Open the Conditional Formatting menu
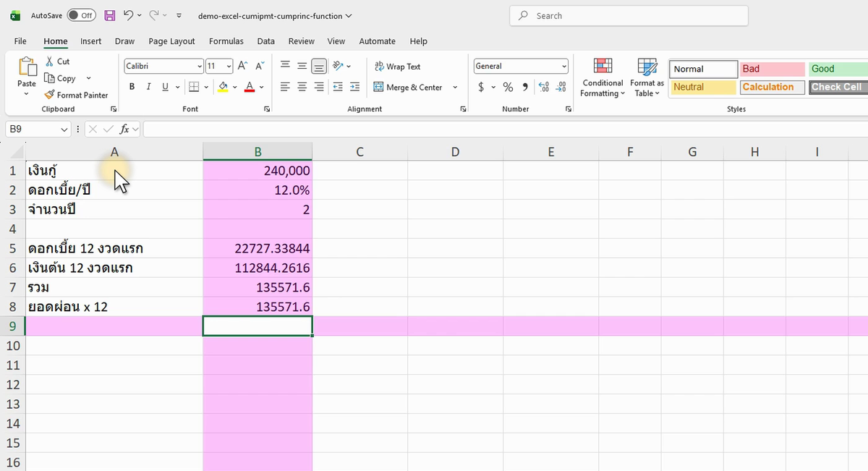This screenshot has height=471, width=868. 603,77
